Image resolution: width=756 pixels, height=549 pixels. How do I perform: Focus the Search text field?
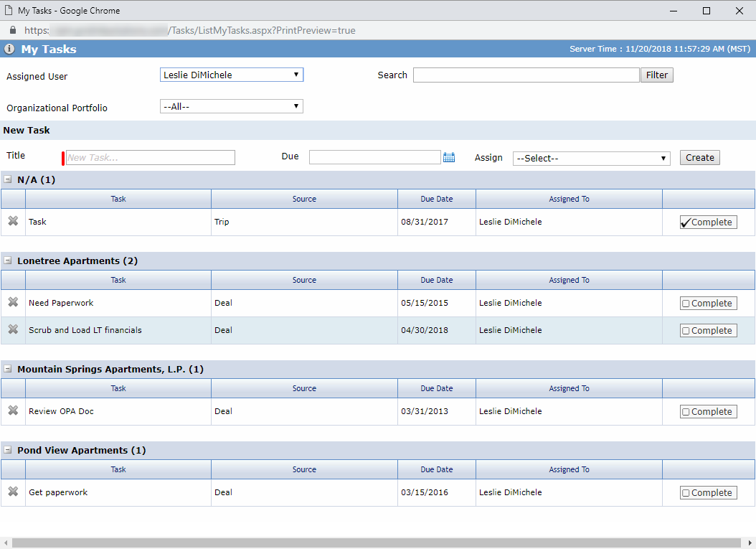click(526, 75)
